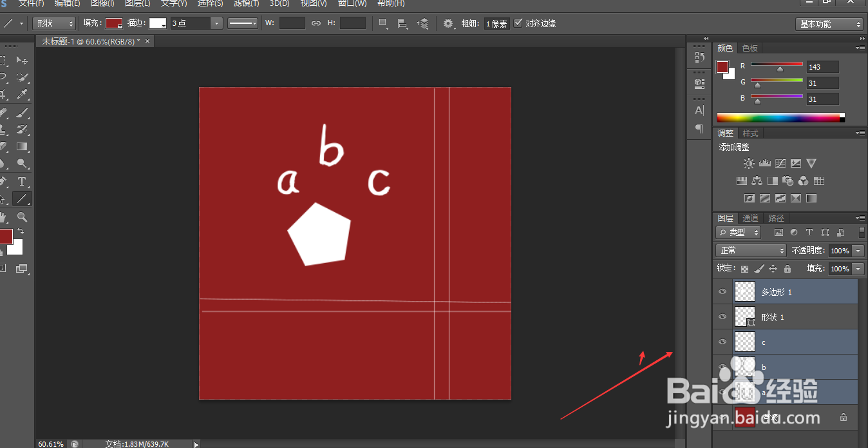Switch to the 通道 tab
Screen dimensions: 868x448
click(750, 218)
